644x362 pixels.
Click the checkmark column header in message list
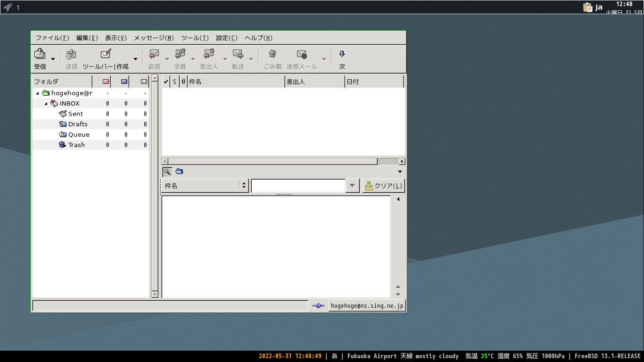(x=166, y=82)
